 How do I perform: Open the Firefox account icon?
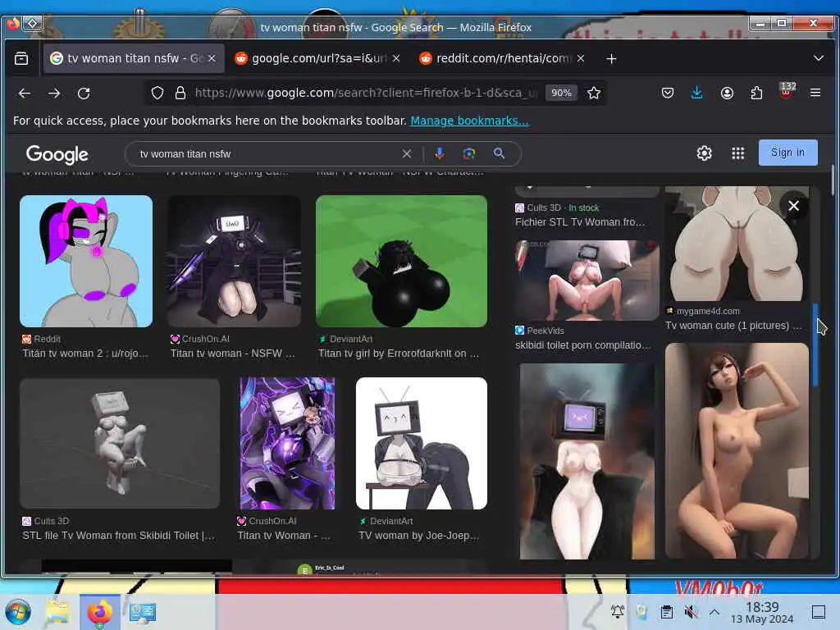pyautogui.click(x=727, y=93)
